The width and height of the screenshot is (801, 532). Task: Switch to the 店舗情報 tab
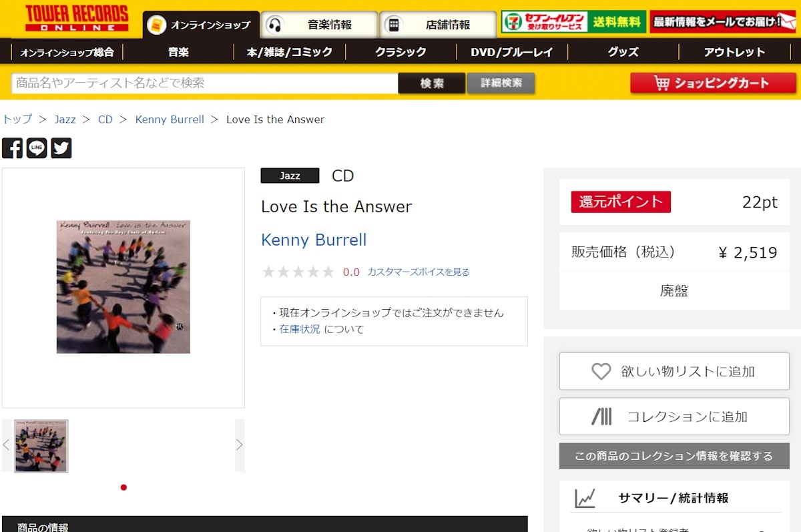[x=438, y=25]
